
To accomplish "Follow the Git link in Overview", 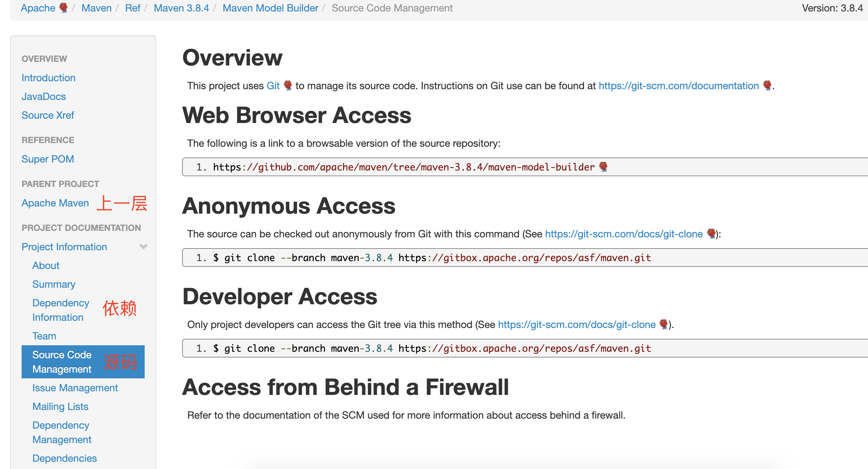I will pos(273,86).
